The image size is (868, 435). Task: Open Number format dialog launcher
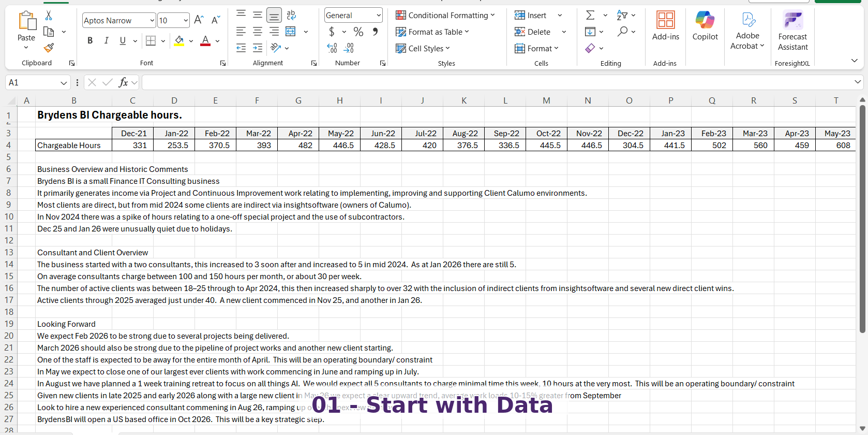(x=383, y=63)
